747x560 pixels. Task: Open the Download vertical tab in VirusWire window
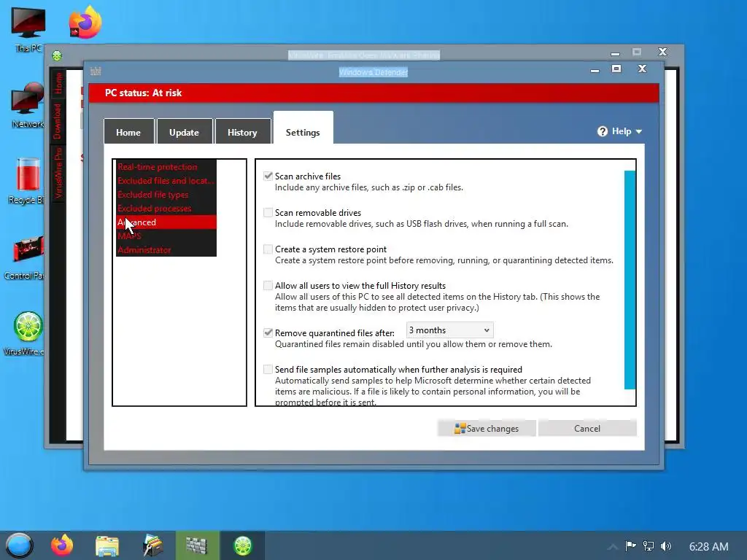pos(58,121)
